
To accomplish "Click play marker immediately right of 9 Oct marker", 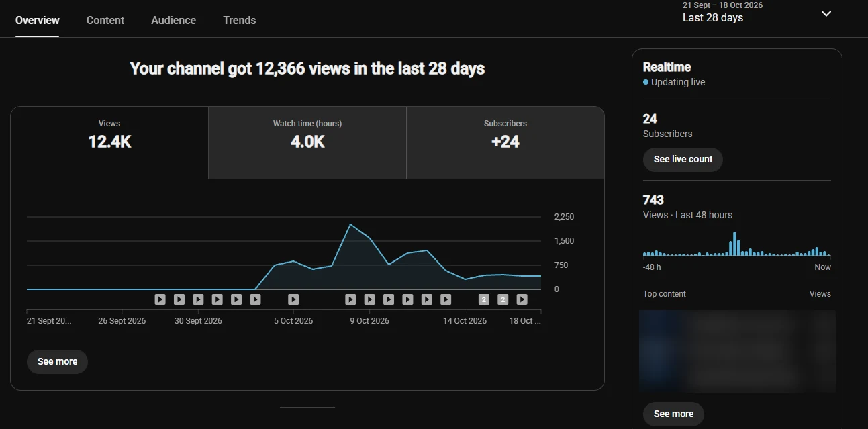I will 388,299.
